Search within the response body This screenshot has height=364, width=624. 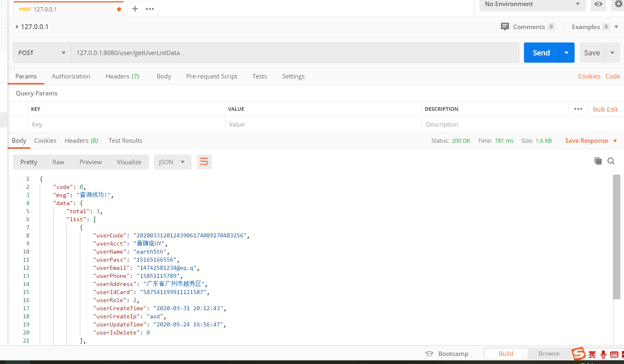tap(611, 161)
